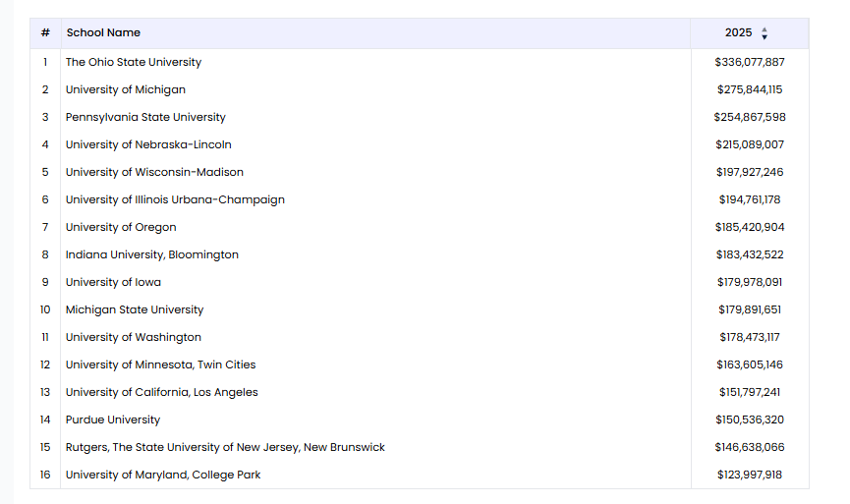
Task: Click the value $275,844,115
Action: point(750,89)
